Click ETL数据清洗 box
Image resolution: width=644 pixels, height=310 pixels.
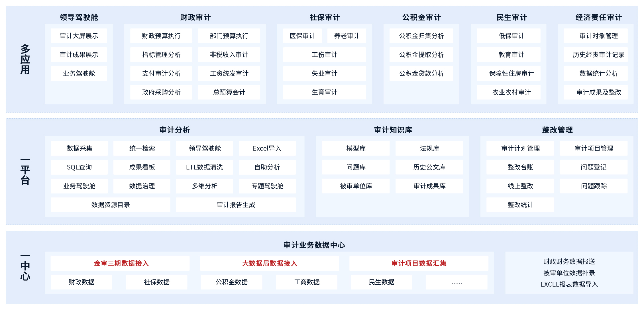205,167
